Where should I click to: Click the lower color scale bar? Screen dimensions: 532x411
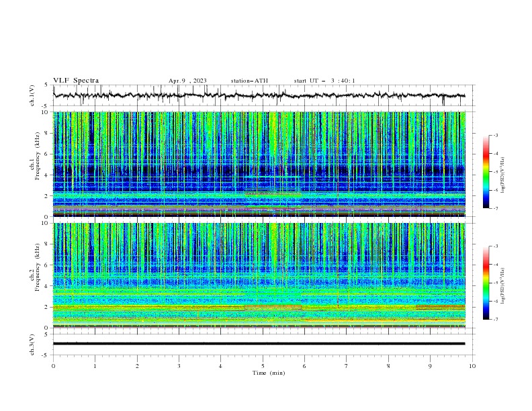[486, 283]
